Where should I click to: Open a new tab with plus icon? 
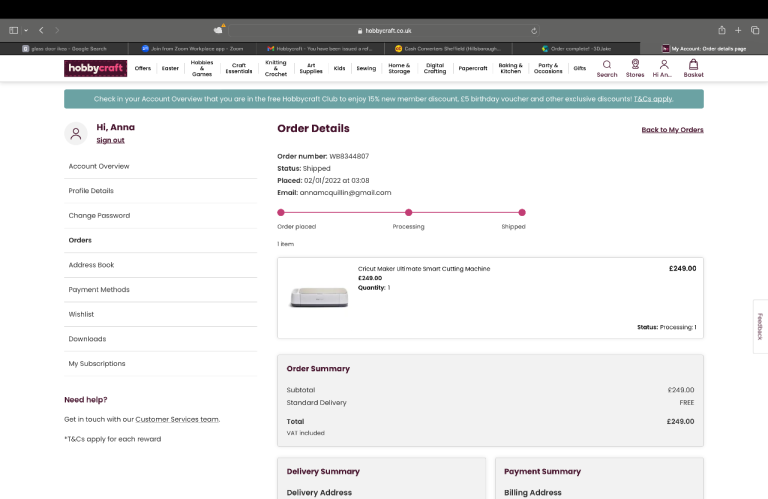740,31
